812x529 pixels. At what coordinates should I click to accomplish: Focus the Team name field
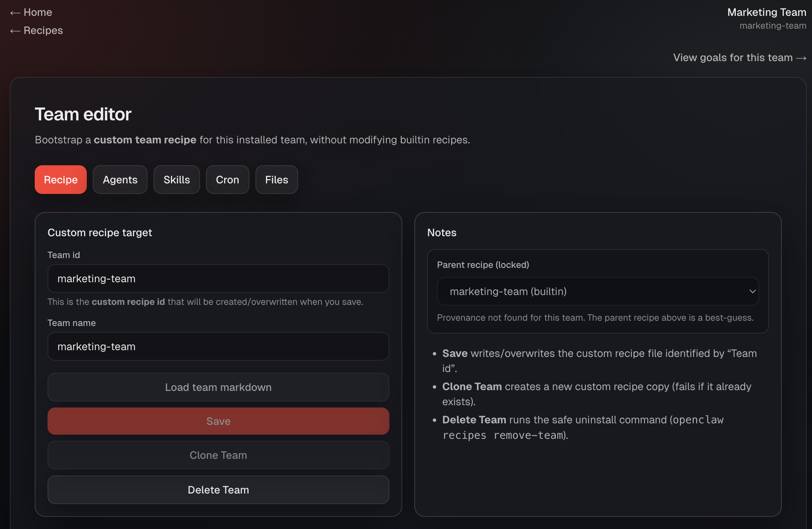218,346
